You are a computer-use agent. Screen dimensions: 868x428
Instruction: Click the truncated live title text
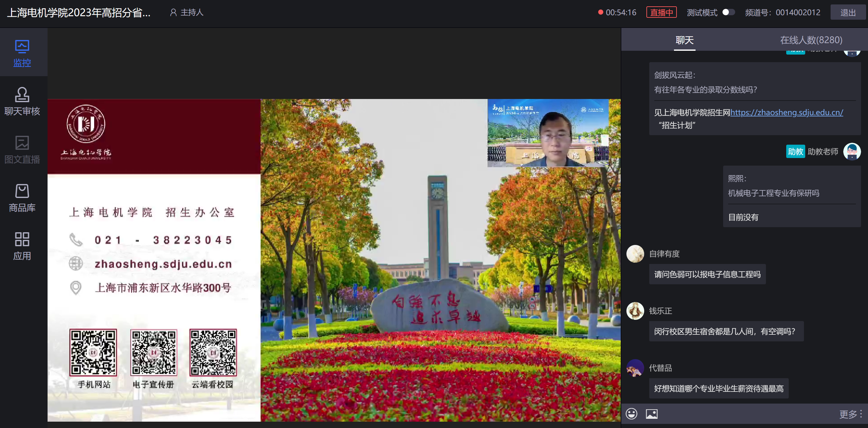coord(79,12)
